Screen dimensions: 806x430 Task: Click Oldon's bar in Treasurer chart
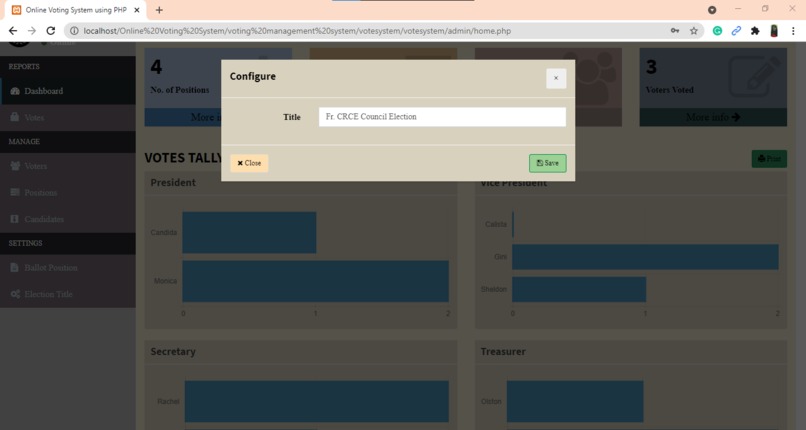click(575, 401)
